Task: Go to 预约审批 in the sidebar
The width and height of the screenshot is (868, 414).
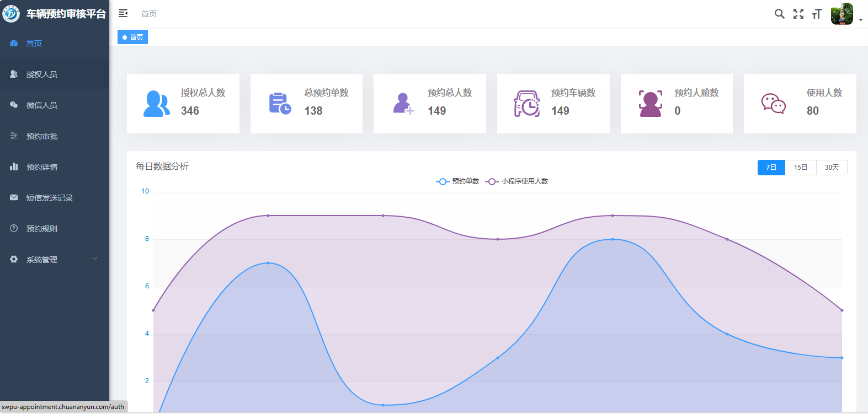Action: click(x=42, y=136)
